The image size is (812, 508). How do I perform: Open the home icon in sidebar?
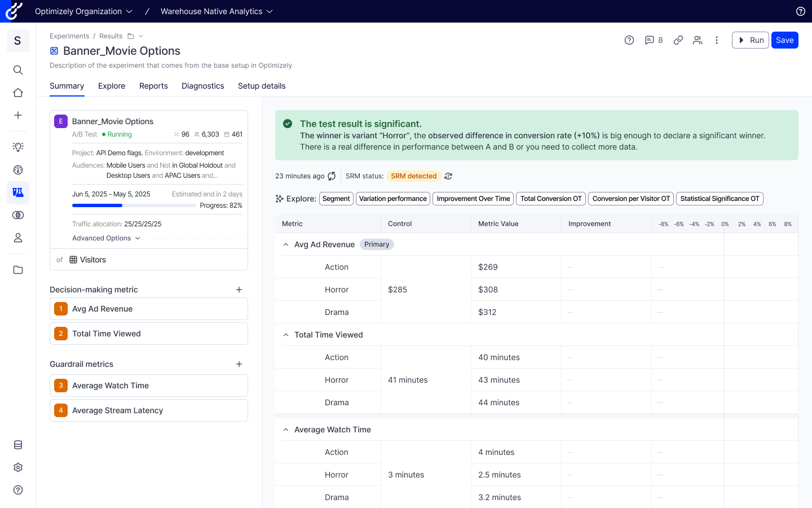18,93
